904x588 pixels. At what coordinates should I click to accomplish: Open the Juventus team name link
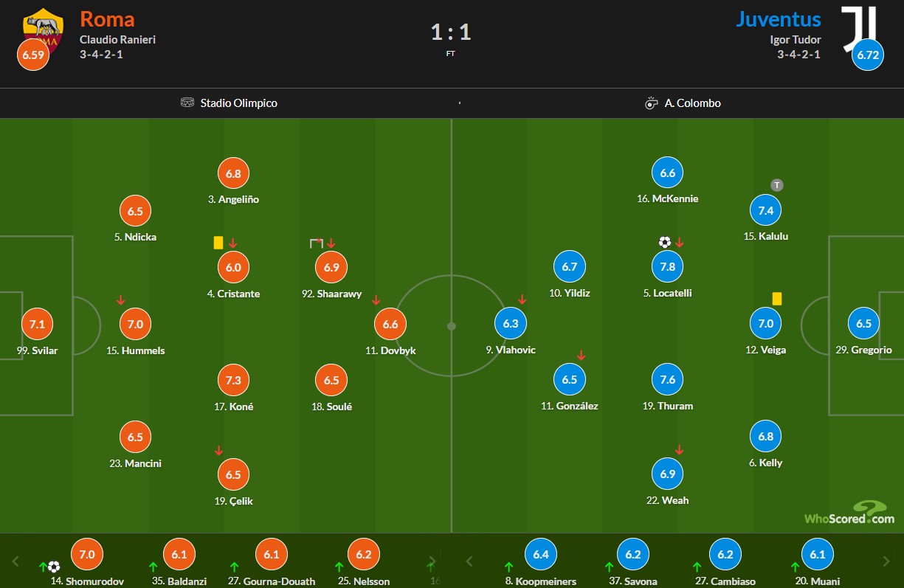[778, 18]
